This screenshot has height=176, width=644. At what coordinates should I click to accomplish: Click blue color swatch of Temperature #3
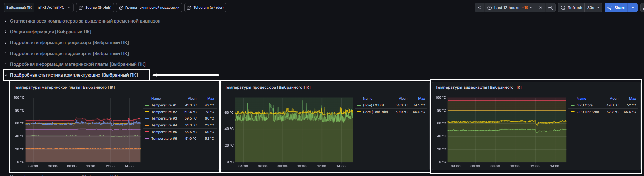(147, 118)
